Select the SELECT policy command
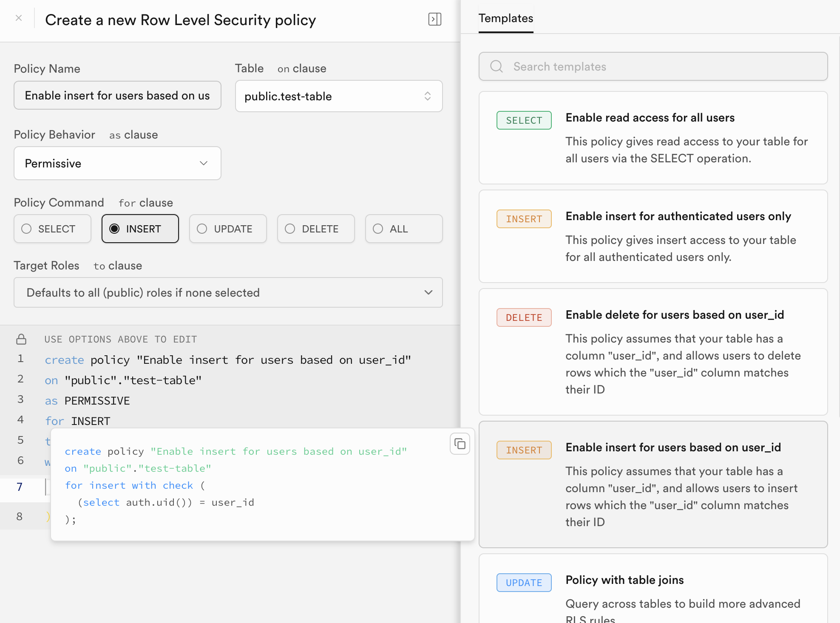Viewport: 840px width, 623px height. pos(52,229)
